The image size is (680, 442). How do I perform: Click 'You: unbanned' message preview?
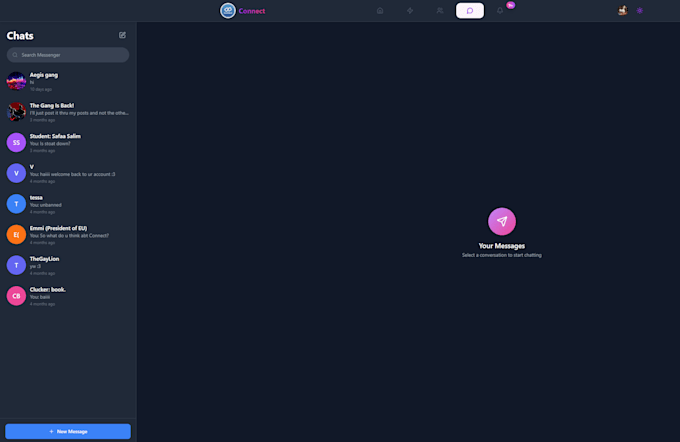pos(46,205)
